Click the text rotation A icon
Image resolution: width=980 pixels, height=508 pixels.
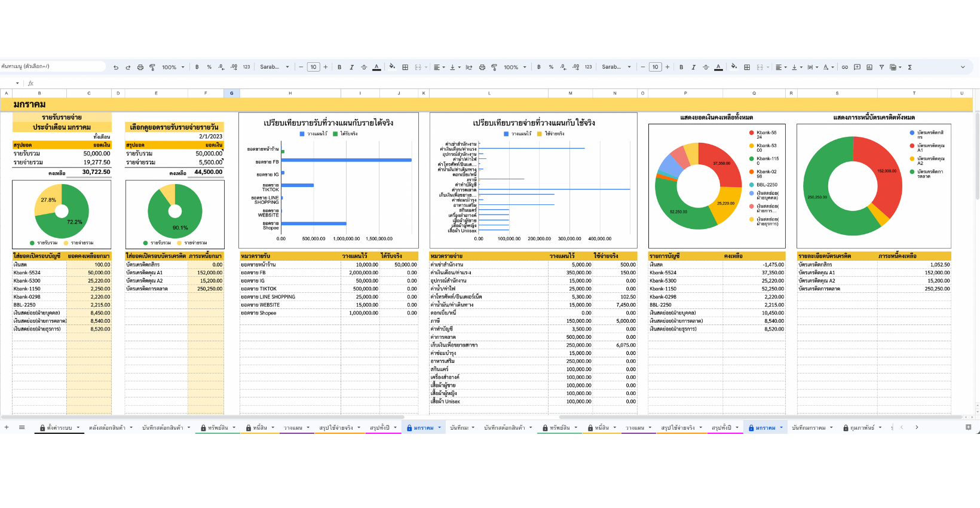coord(826,68)
